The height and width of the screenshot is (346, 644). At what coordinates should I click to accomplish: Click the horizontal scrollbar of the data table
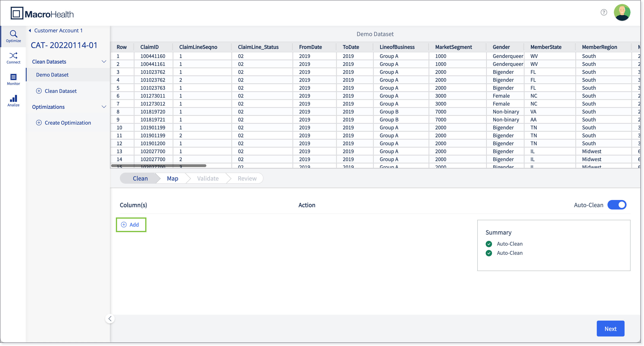(159, 166)
